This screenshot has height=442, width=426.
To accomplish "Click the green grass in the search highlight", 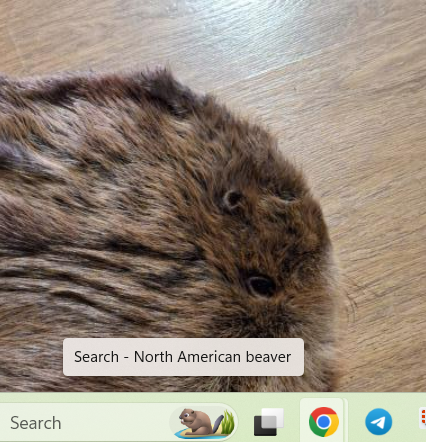I will [228, 423].
